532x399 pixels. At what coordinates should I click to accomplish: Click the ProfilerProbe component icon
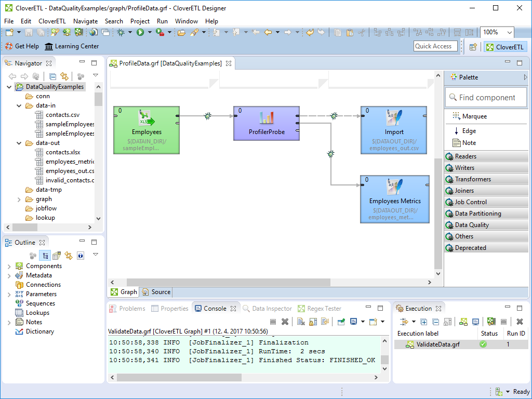pos(267,118)
